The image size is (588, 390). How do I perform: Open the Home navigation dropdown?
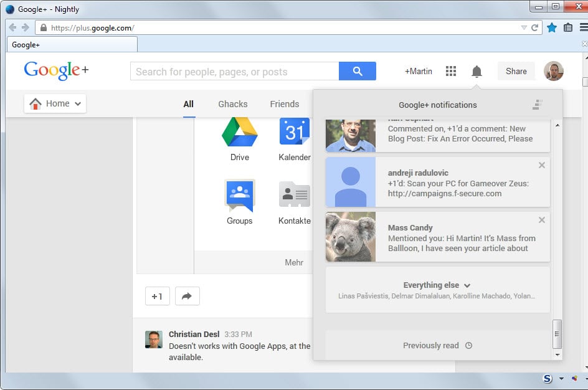click(x=55, y=103)
